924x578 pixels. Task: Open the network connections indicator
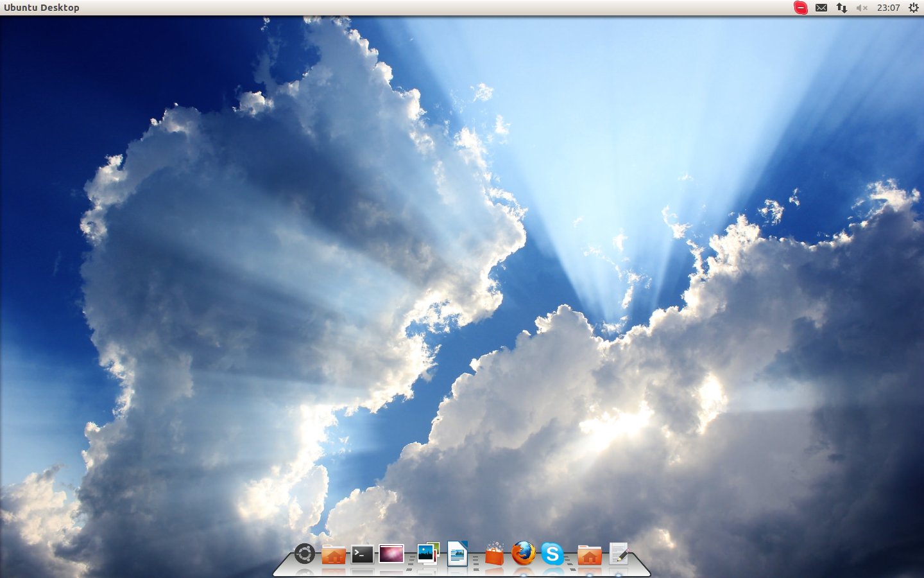[x=841, y=8]
